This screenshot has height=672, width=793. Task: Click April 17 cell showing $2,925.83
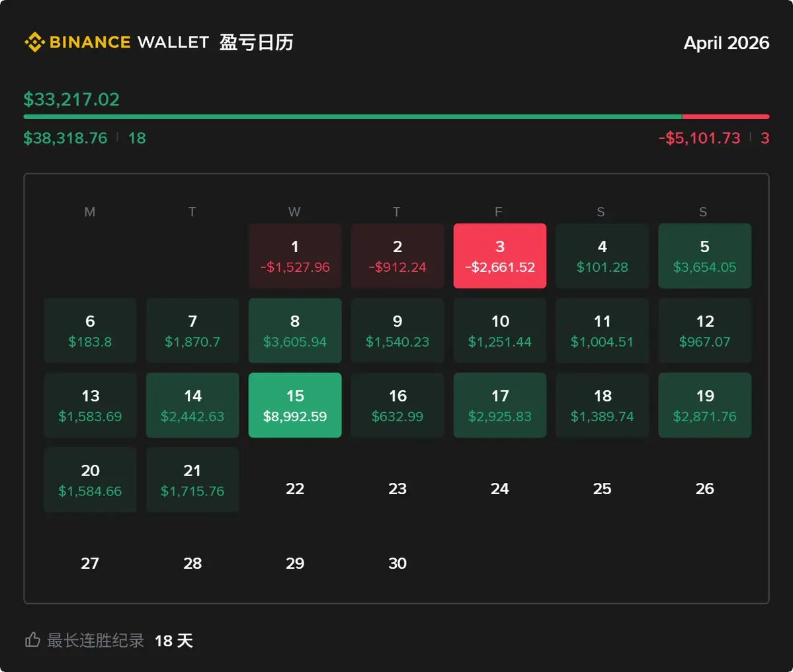pos(499,405)
